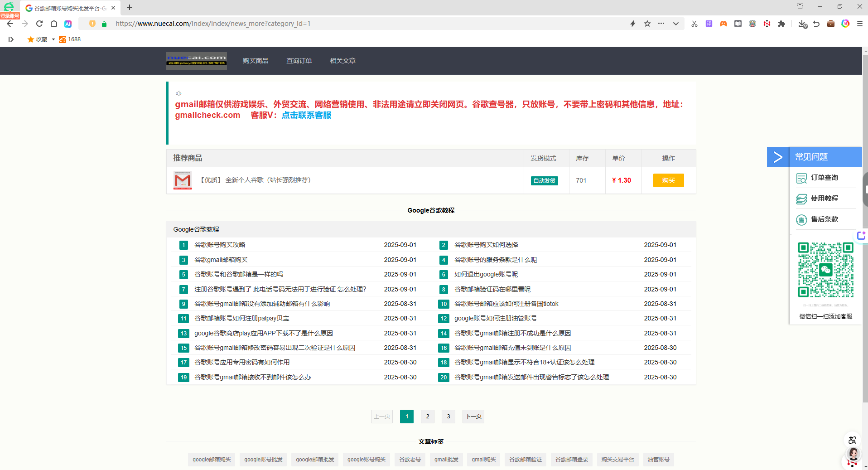The width and height of the screenshot is (868, 470).
Task: Click the 点击联系客服 link
Action: coord(306,115)
